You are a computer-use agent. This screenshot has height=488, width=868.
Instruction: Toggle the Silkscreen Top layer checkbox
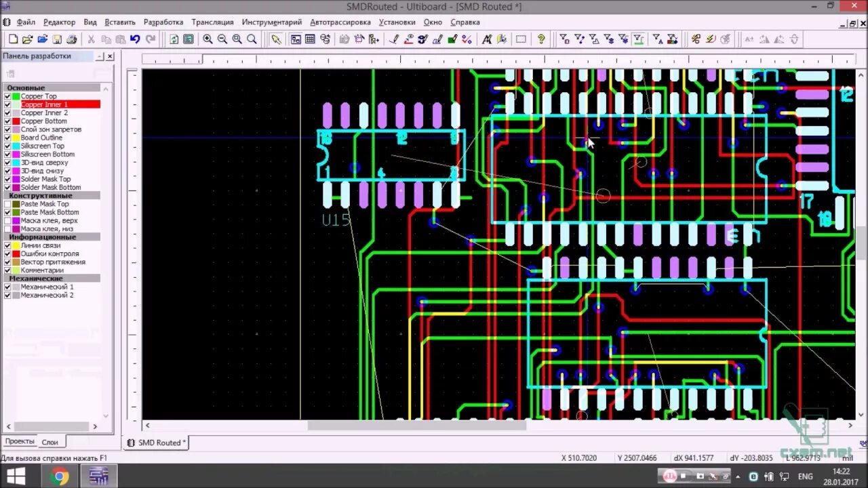coord(7,146)
